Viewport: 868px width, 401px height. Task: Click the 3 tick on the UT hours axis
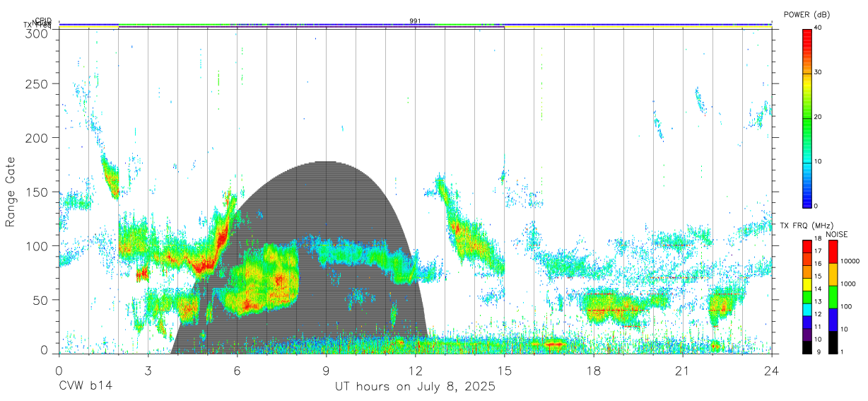[x=148, y=370]
